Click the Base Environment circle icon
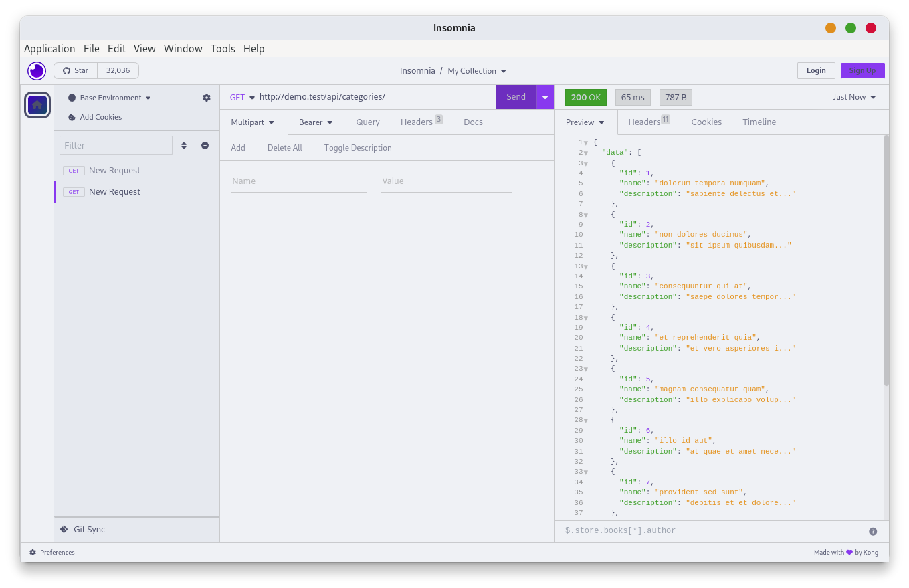This screenshot has height=588, width=909. click(72, 98)
